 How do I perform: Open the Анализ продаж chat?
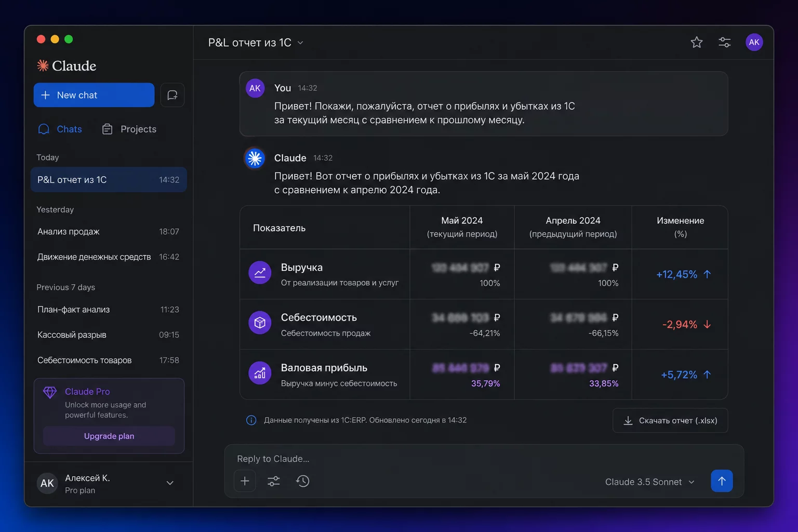click(109, 232)
